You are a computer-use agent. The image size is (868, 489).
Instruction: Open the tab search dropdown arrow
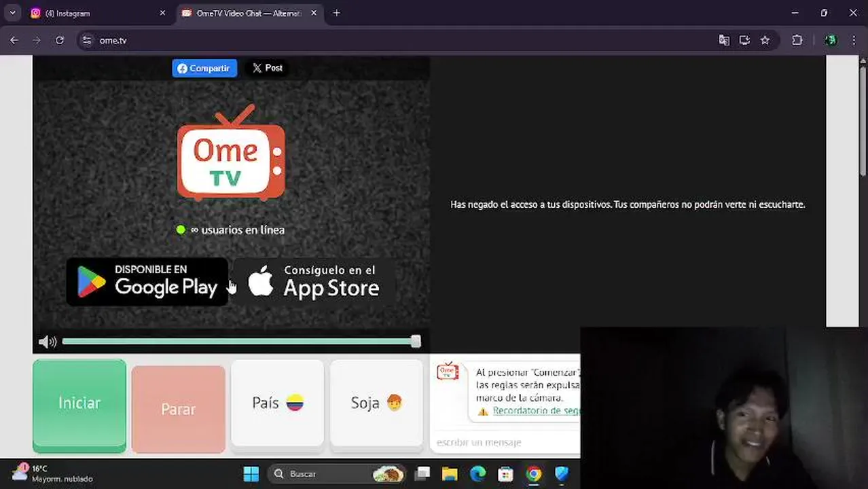tap(12, 13)
